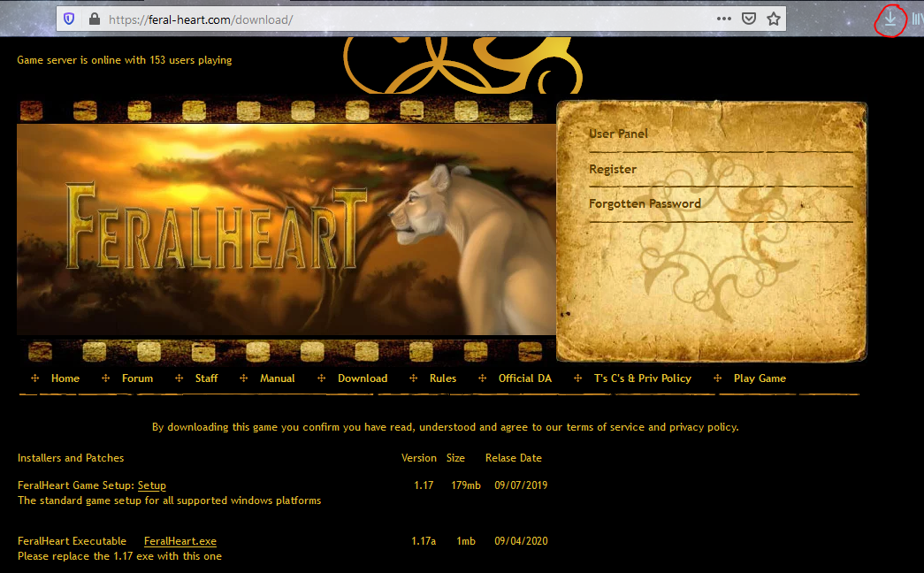
Task: Click the server status text showing 153 users
Action: tap(125, 60)
